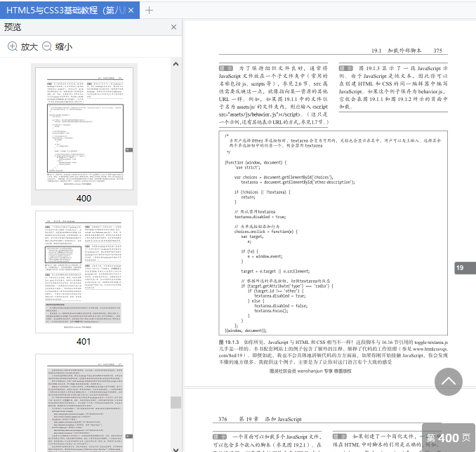Image resolution: width=476 pixels, height=452 pixels.
Task: Click the thumbnail panel scrollbar handle
Action: click(x=176, y=402)
